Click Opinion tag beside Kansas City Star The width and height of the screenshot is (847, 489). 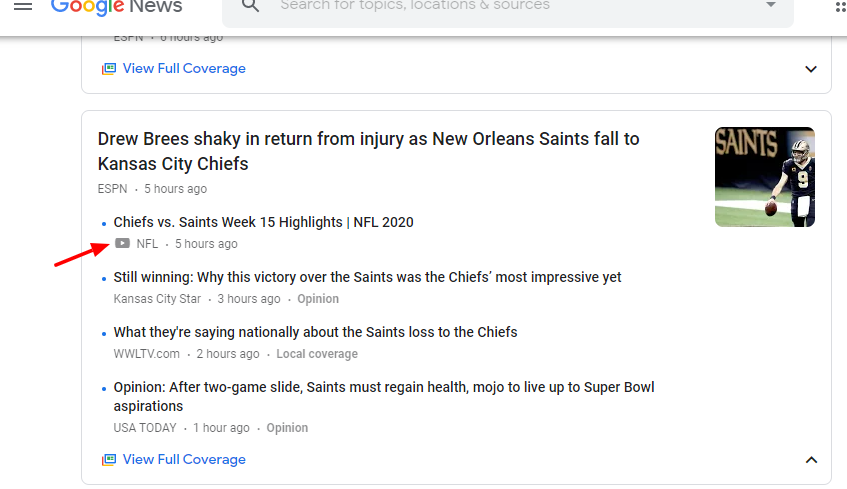(318, 299)
